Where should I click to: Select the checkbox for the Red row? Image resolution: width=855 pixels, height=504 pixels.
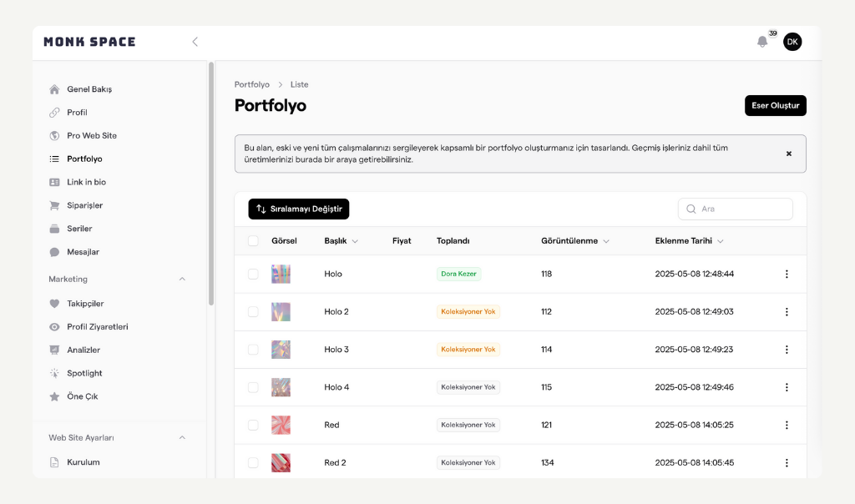tap(253, 425)
